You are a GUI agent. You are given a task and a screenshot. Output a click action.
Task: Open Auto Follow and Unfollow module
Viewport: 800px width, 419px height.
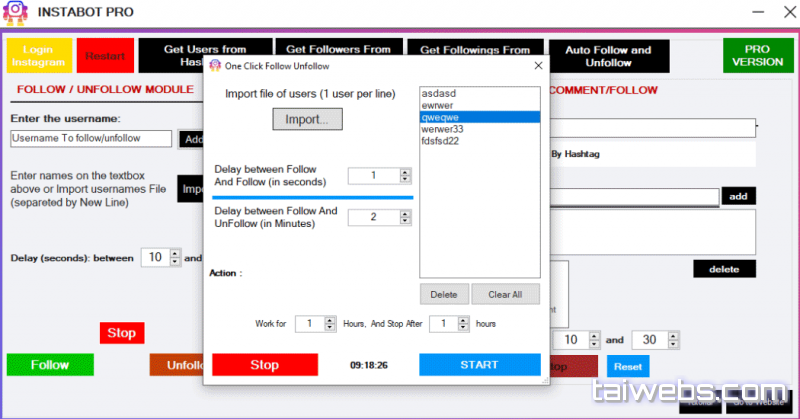point(609,56)
